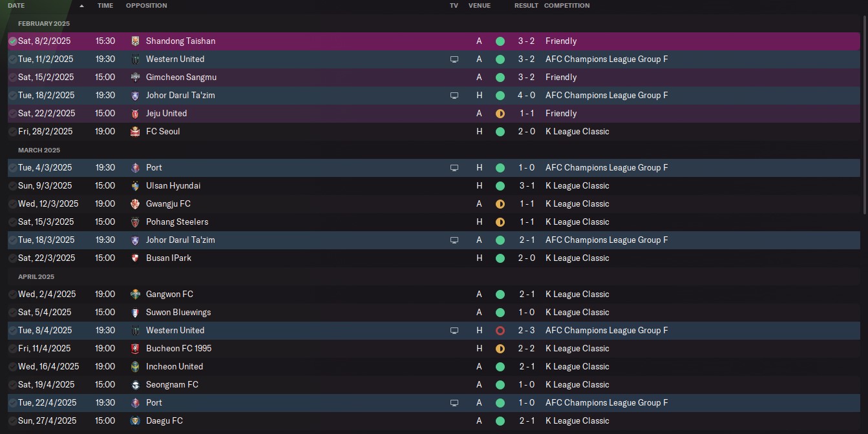
Task: Click the Shandong Taishan club badge
Action: pyautogui.click(x=135, y=41)
